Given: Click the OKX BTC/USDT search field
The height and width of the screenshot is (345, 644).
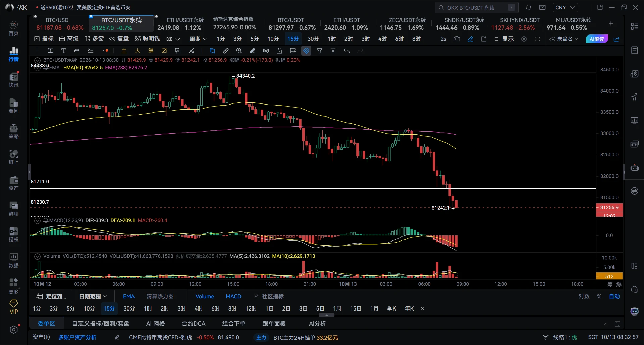Looking at the screenshot, I should click(477, 7).
